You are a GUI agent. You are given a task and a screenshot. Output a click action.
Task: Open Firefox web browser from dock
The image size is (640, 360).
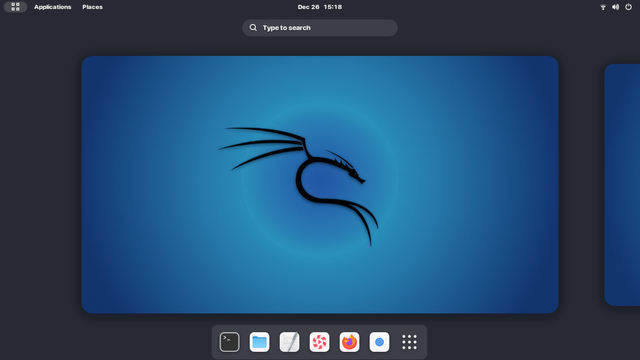(349, 342)
